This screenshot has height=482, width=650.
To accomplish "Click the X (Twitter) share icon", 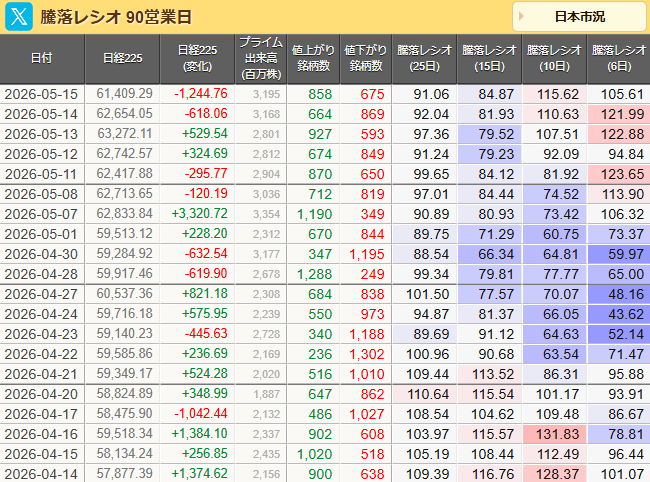I will [19, 17].
